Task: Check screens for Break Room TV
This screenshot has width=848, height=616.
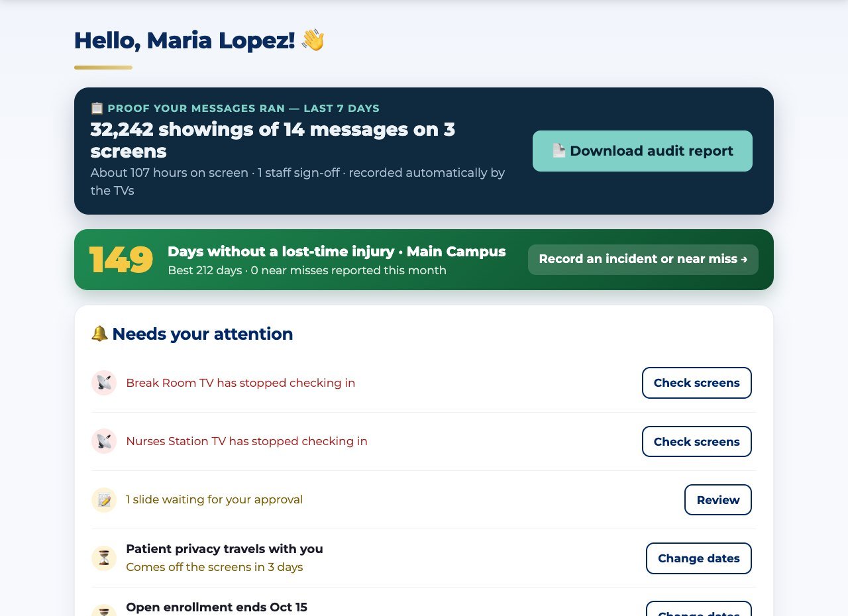Action: (x=697, y=383)
